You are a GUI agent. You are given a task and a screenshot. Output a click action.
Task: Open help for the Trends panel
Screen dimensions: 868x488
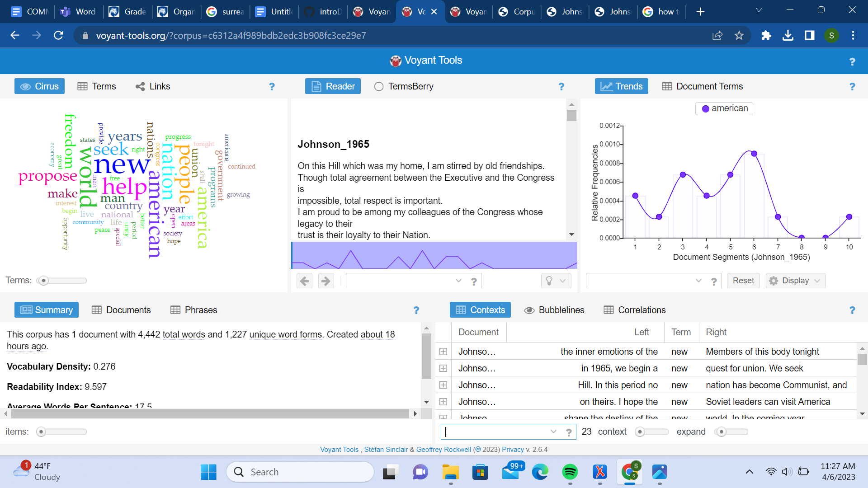pyautogui.click(x=852, y=86)
